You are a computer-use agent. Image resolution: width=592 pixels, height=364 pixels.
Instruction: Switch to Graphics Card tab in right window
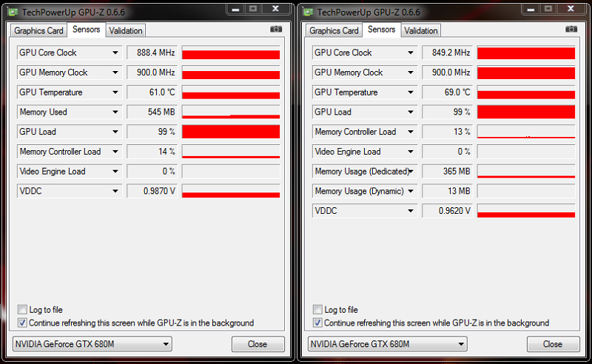tap(334, 30)
